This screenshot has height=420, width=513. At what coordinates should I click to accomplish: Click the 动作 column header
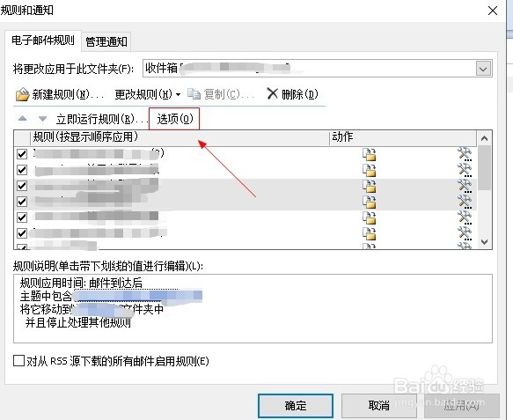coord(403,137)
